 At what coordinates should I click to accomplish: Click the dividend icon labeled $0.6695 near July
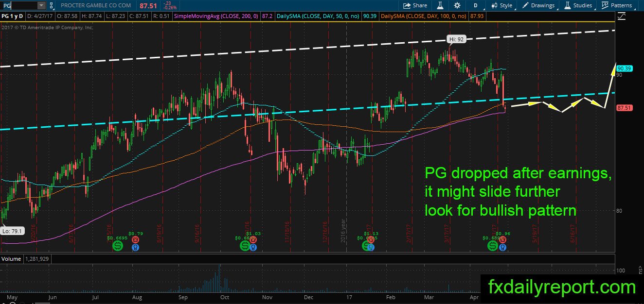pos(118,246)
